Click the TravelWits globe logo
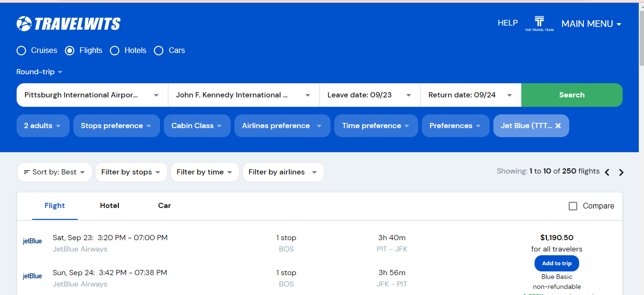 tap(24, 24)
